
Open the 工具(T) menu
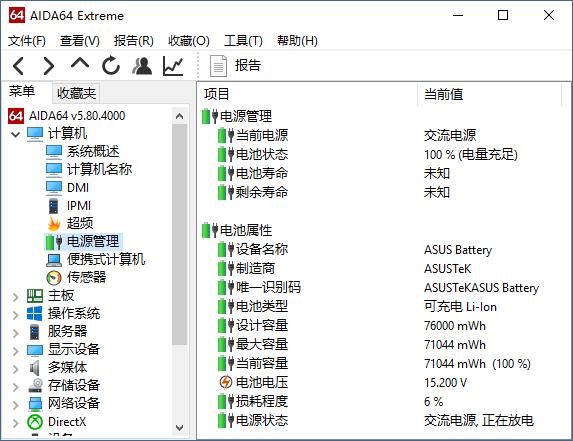(x=243, y=41)
